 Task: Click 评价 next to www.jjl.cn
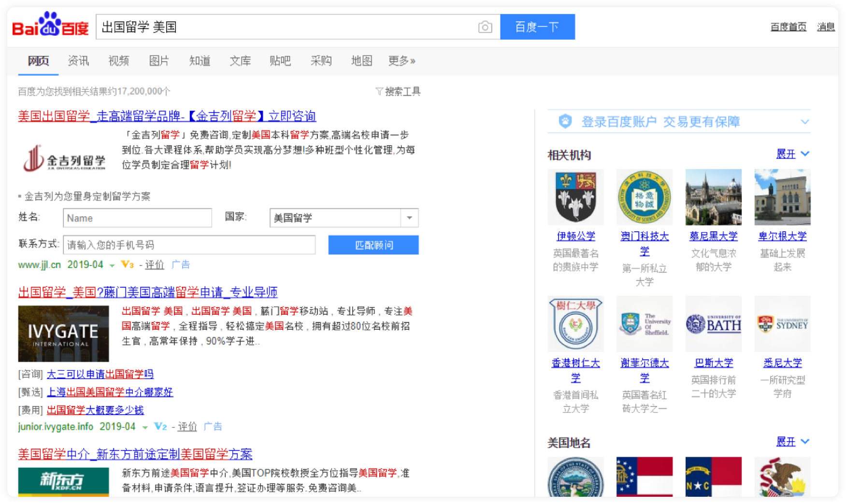pyautogui.click(x=155, y=265)
